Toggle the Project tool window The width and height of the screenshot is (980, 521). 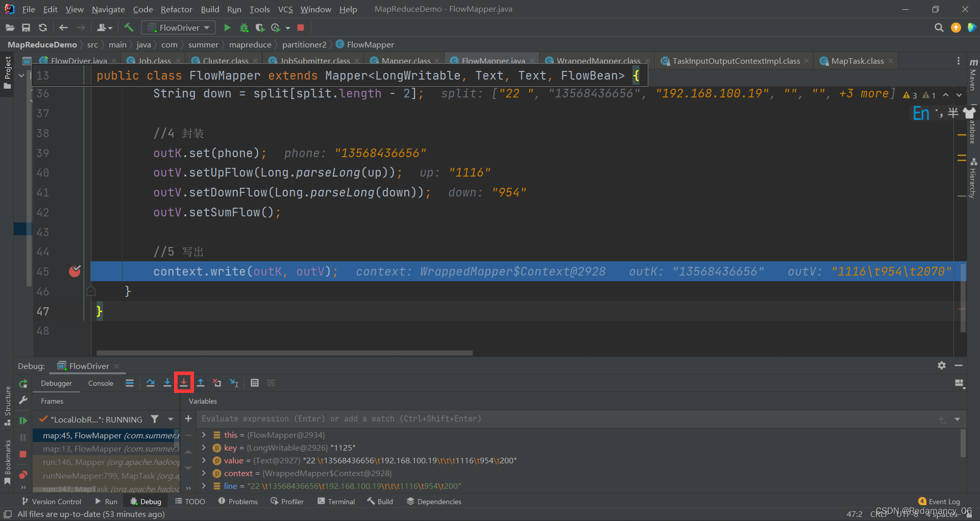click(7, 72)
